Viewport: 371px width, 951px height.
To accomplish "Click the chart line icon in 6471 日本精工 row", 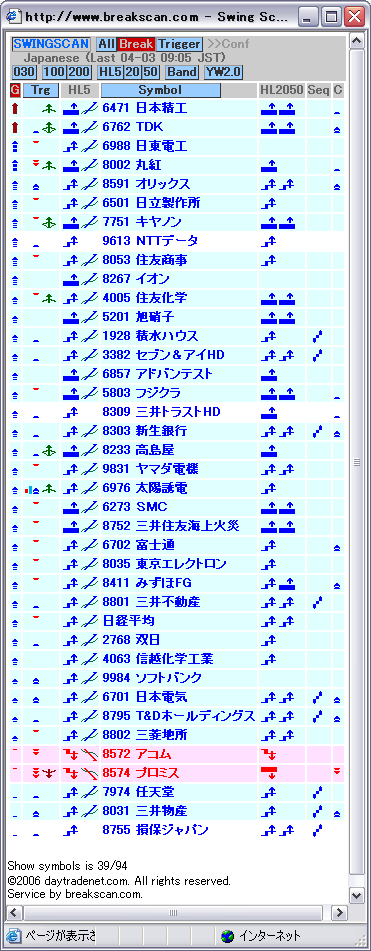I will click(90, 109).
